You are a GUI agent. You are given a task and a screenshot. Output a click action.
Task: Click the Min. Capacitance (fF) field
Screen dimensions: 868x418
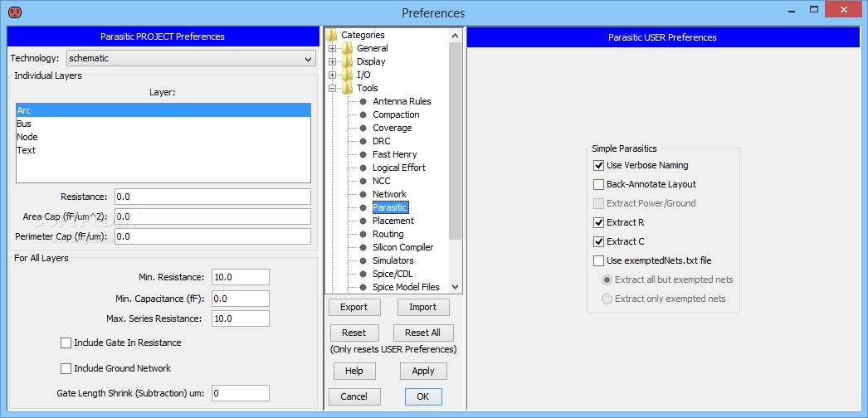[x=241, y=299]
